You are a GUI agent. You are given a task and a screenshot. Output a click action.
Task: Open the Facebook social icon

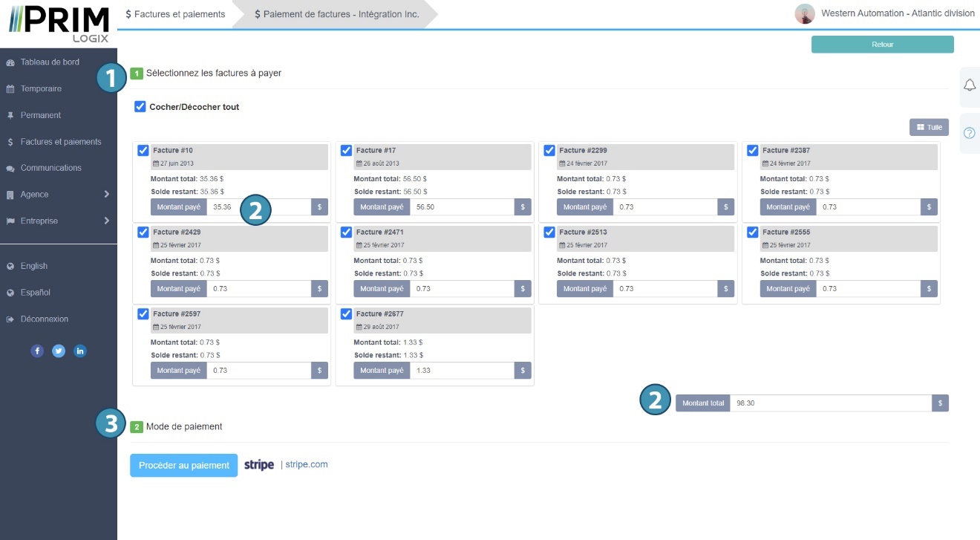37,351
